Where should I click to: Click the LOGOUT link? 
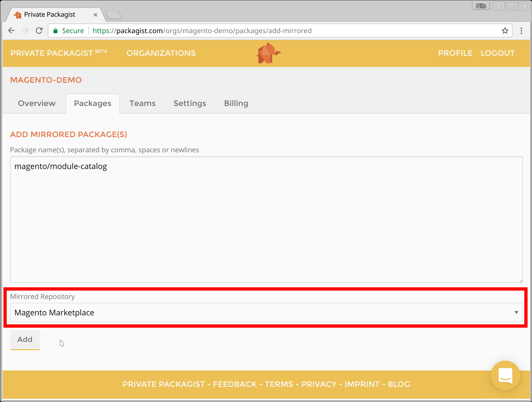(498, 53)
